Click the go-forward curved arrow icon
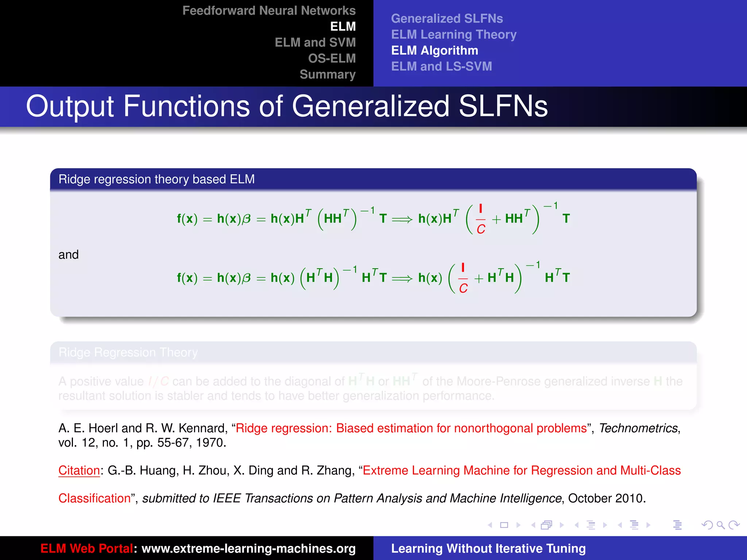This screenshot has height=560, width=747. [734, 525]
